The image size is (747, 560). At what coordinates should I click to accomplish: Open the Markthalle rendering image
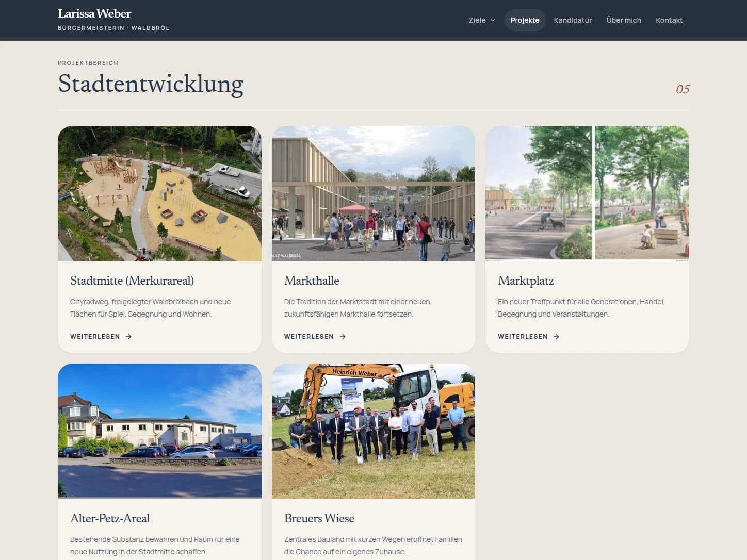pyautogui.click(x=373, y=193)
